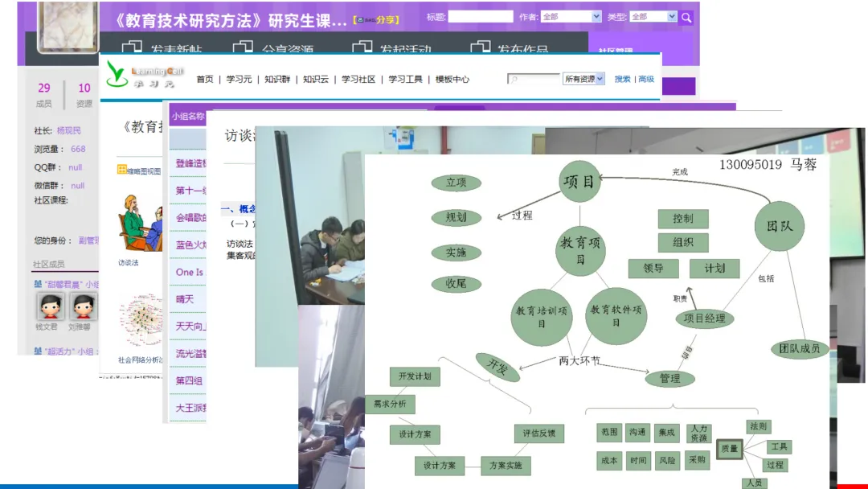Viewport: 868px width, 489px height.
Task: Click the mail 分享 share icon beside title
Action: tap(376, 20)
